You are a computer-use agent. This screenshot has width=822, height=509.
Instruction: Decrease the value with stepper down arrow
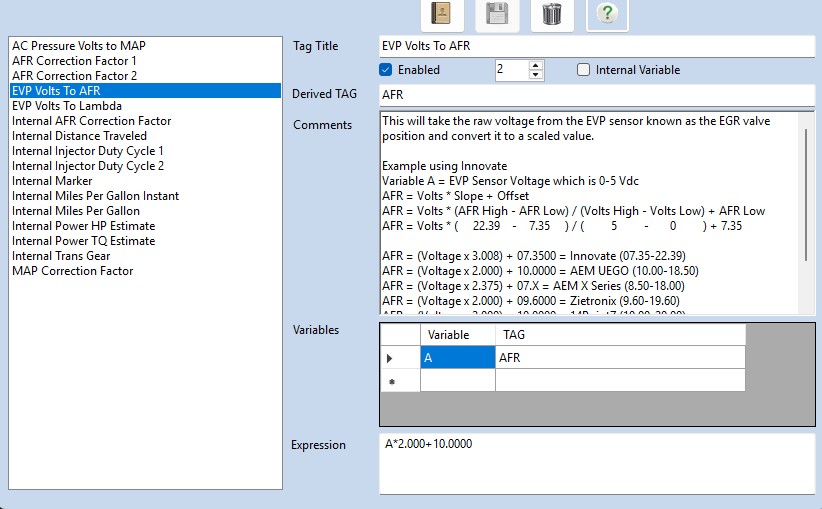535,74
